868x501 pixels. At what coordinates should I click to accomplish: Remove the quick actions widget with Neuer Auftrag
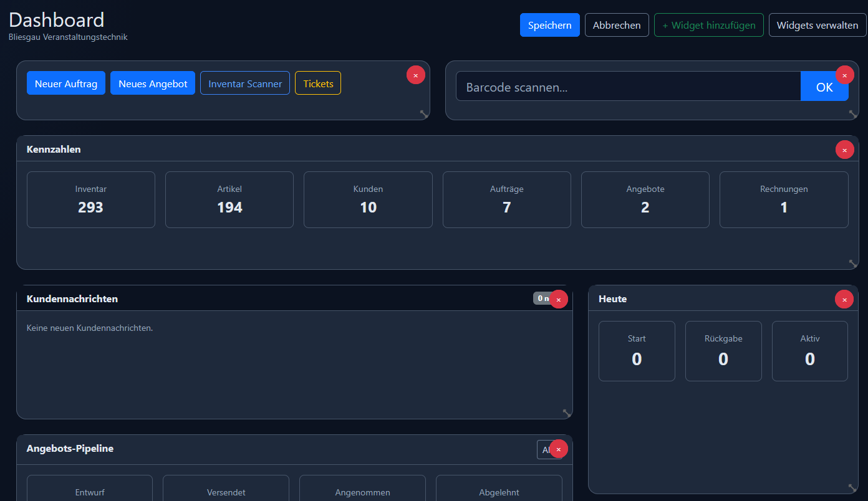click(416, 75)
